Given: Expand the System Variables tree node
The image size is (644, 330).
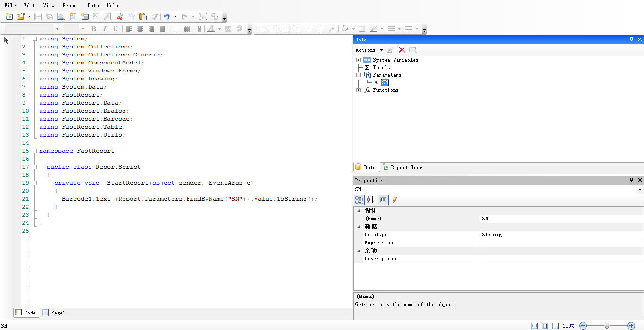Looking at the screenshot, I should click(359, 60).
